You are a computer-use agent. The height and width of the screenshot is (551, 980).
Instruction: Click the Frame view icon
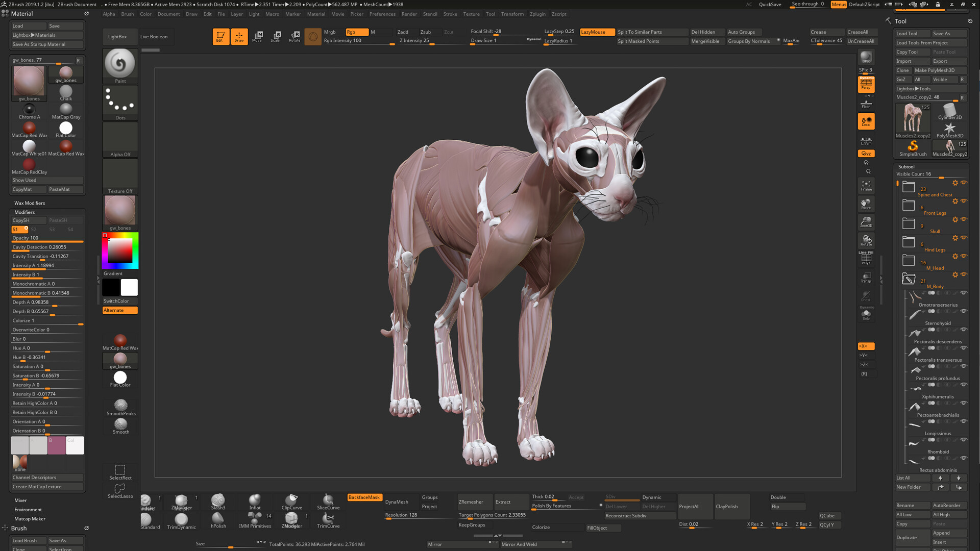click(x=866, y=186)
